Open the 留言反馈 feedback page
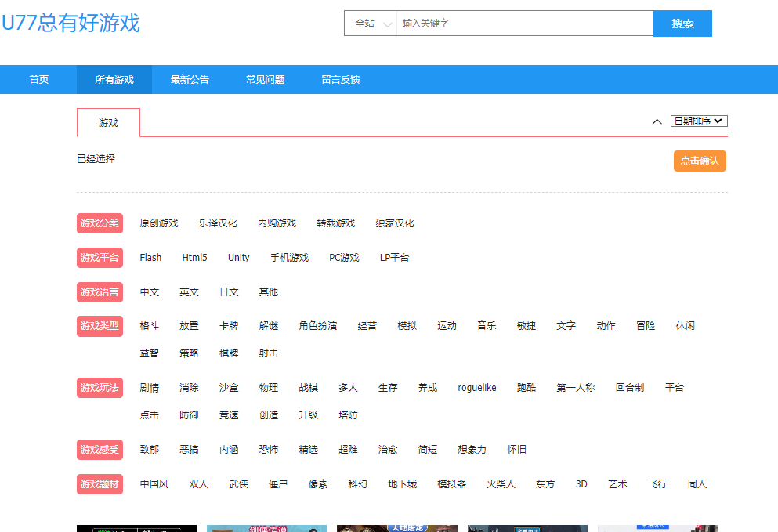778x532 pixels. click(x=340, y=80)
